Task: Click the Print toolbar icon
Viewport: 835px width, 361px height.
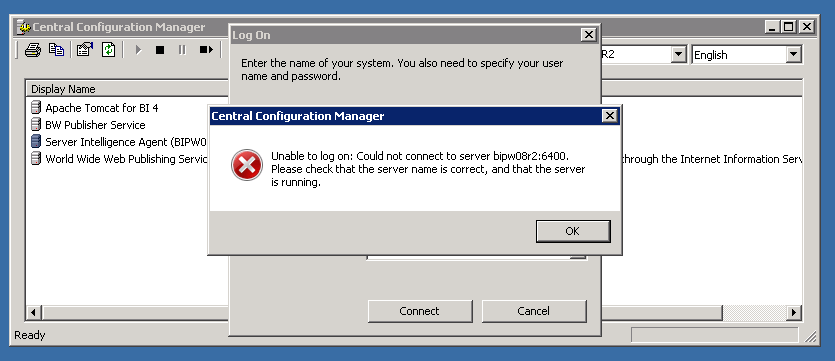Action: (x=33, y=50)
